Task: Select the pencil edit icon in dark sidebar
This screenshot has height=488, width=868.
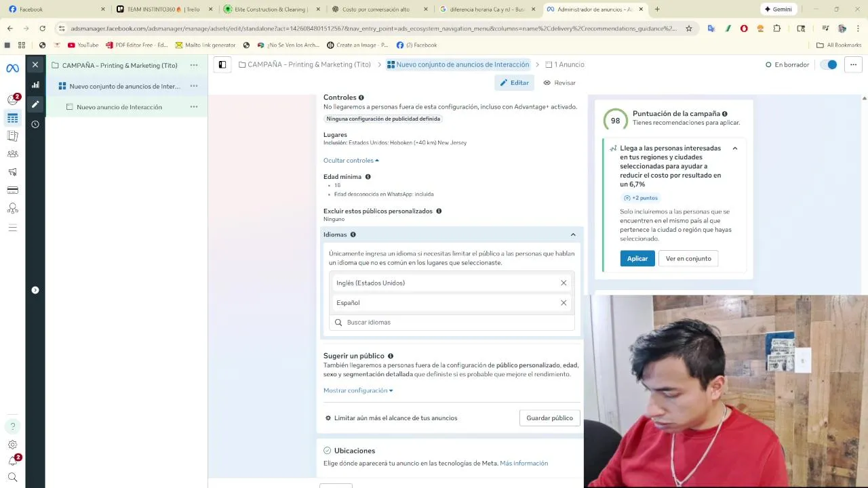Action: coord(35,104)
